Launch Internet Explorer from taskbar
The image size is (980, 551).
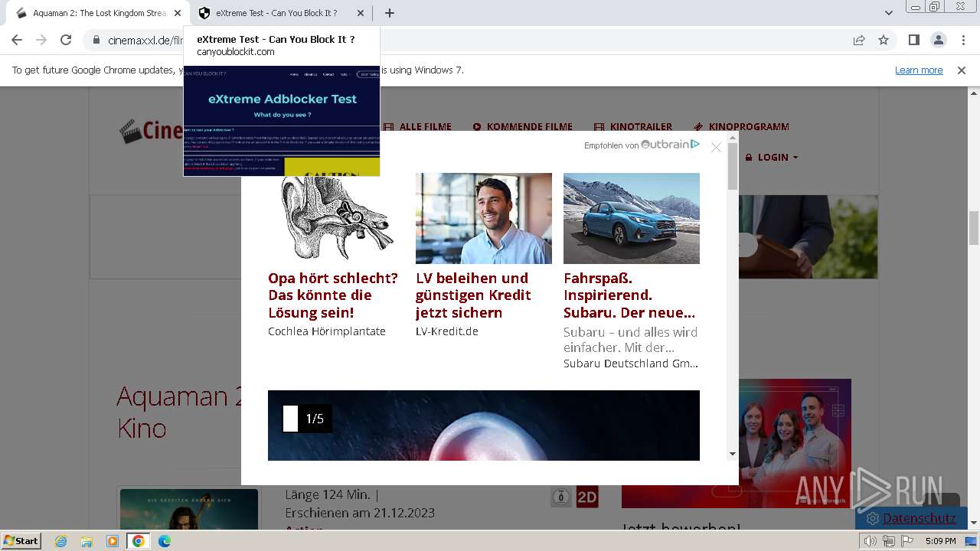[x=60, y=541]
